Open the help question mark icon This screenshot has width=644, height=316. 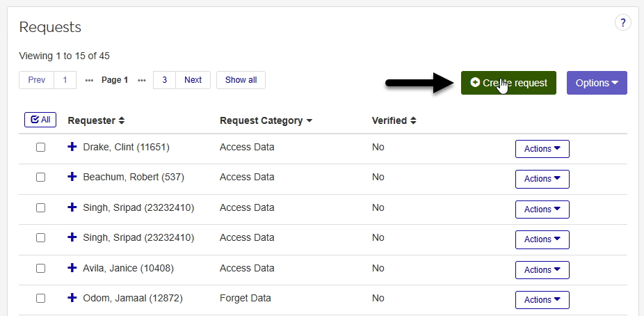coord(622,23)
